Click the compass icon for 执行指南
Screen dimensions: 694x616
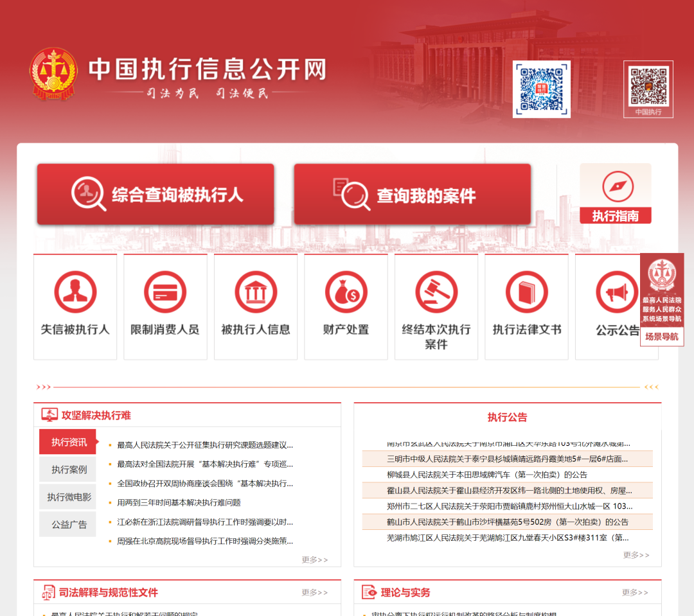(x=618, y=186)
